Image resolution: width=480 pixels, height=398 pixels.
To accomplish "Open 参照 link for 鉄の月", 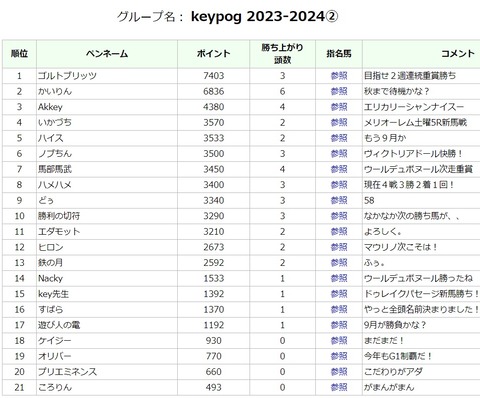I will (339, 263).
